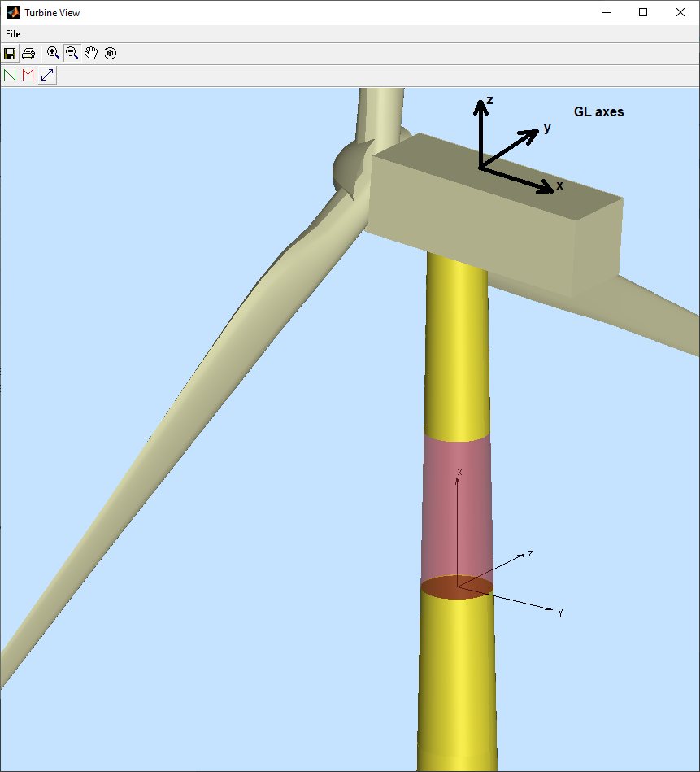Click the MATLAB icon in title bar
The height and width of the screenshot is (772, 700).
13,12
